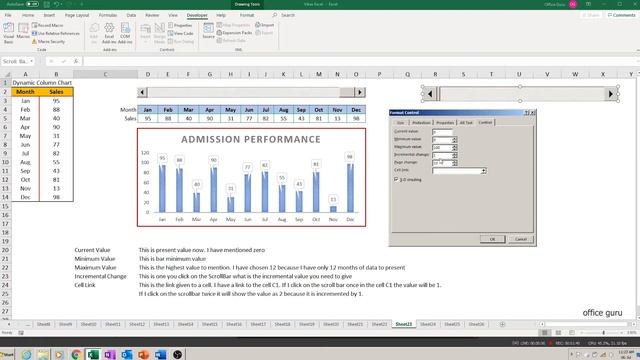Click the Cell link range selector button
Screen dimensions: 640x360
click(x=483, y=171)
